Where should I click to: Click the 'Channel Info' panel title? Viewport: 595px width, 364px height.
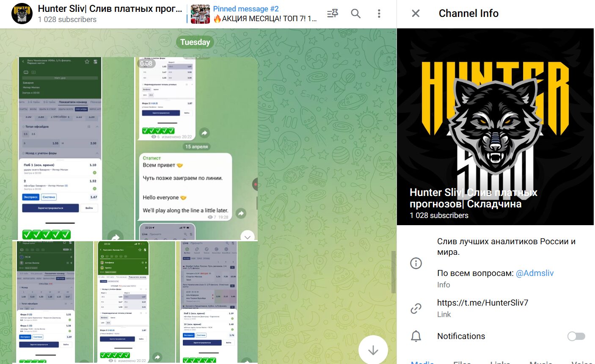point(468,14)
